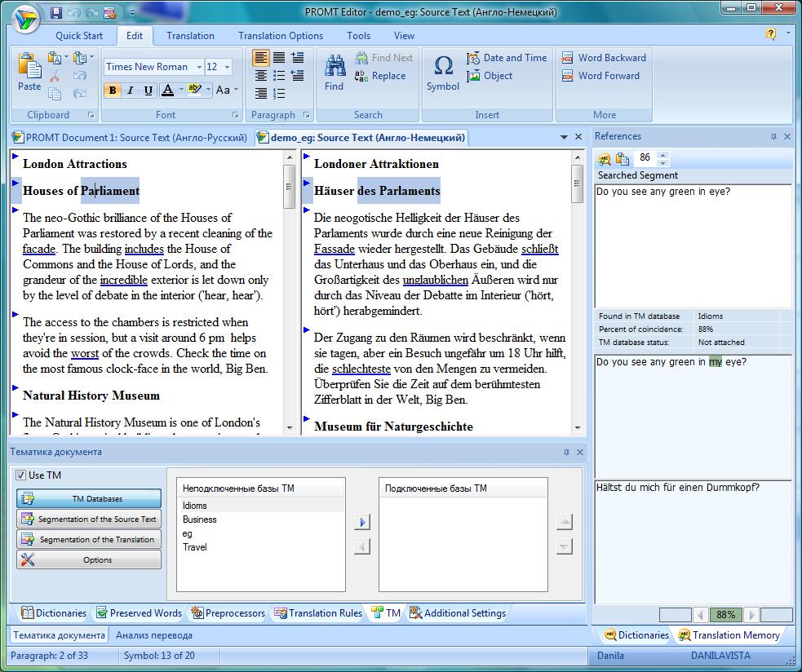Apply the font color A button

coord(167,90)
